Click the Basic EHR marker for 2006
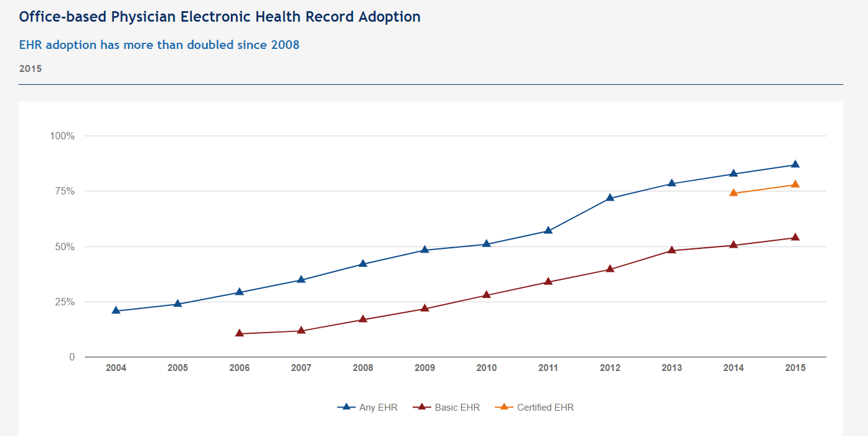The height and width of the screenshot is (436, 868). click(x=239, y=333)
